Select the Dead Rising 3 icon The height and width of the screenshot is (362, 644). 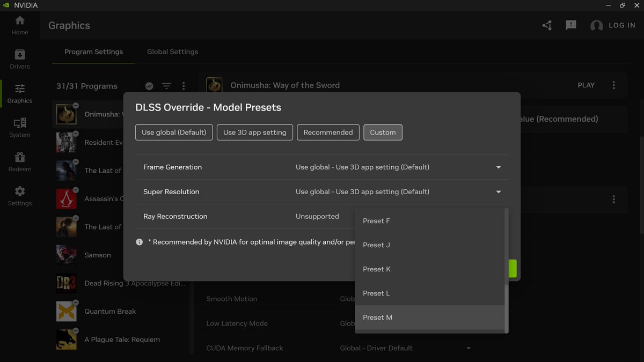click(x=67, y=283)
